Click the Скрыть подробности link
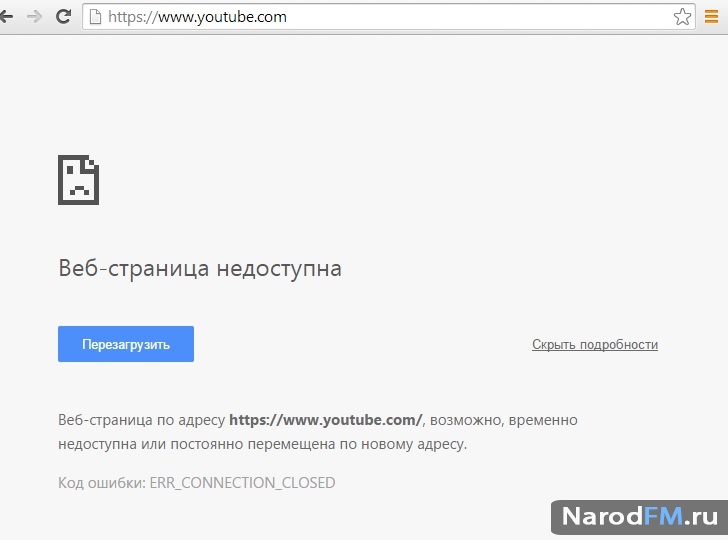 click(595, 345)
